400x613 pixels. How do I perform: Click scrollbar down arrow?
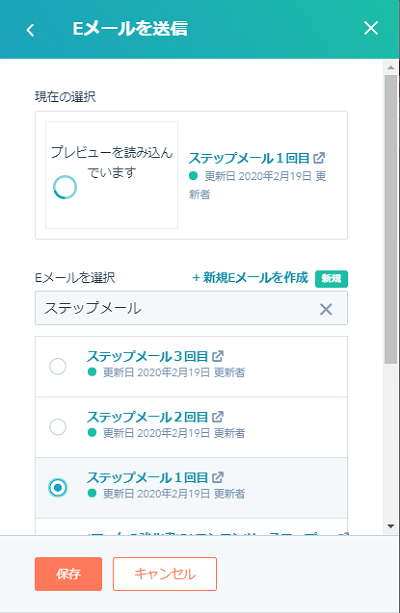390,526
